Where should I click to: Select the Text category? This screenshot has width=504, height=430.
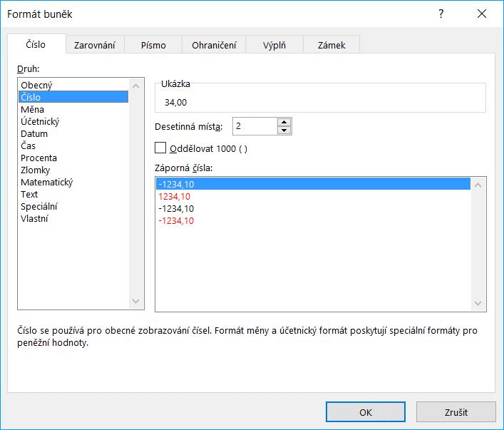(x=73, y=194)
